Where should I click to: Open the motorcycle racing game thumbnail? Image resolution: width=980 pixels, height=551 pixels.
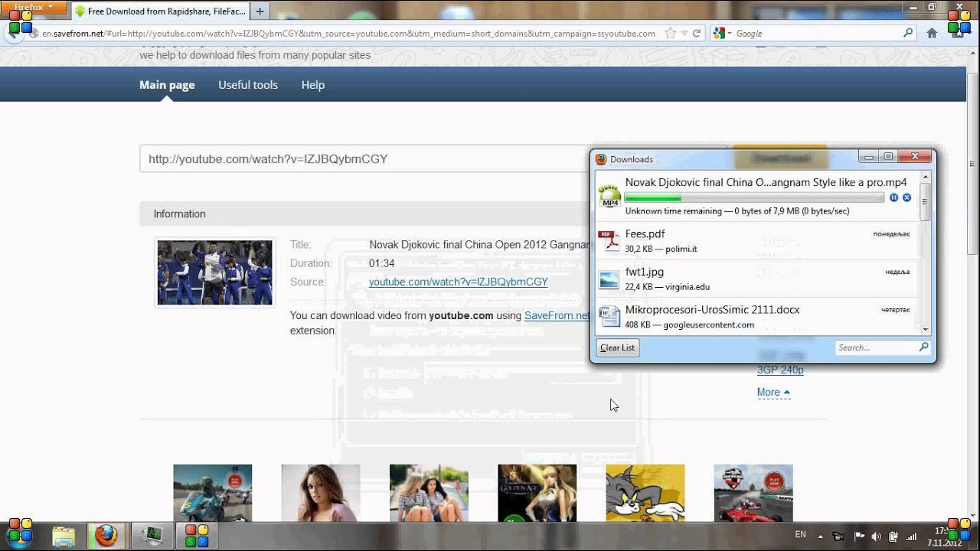click(x=212, y=493)
